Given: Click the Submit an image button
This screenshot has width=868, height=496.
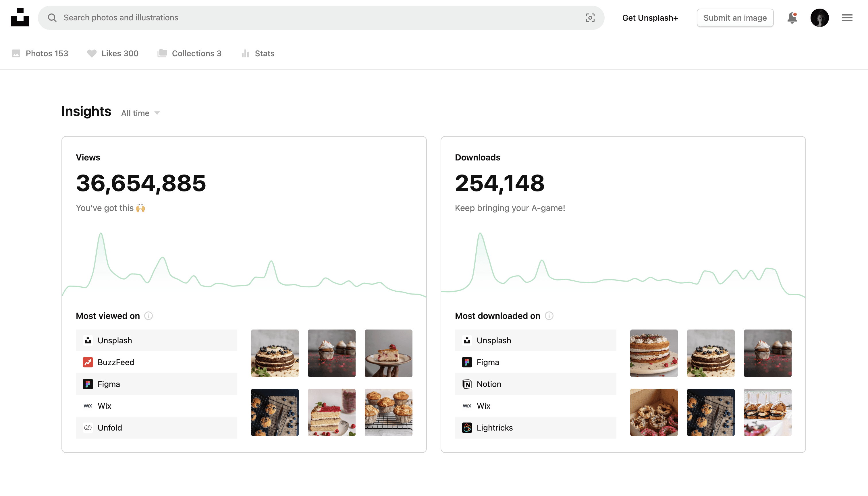Looking at the screenshot, I should tap(735, 18).
